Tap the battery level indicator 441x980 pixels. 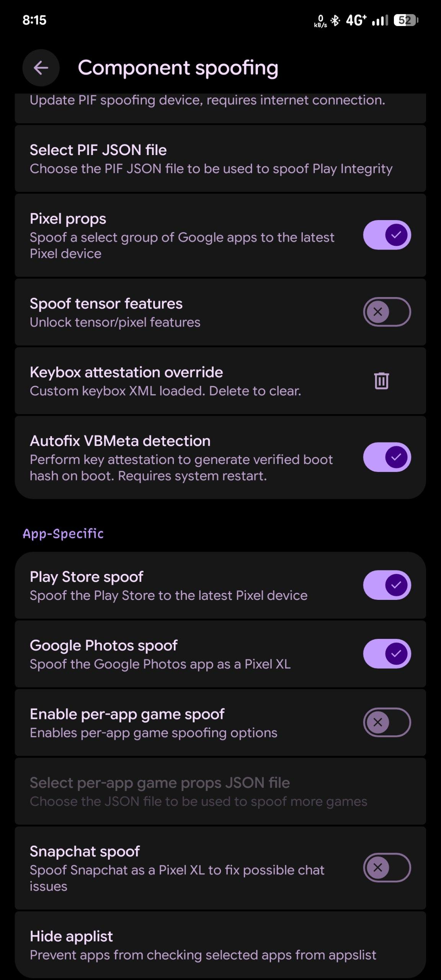click(x=406, y=20)
